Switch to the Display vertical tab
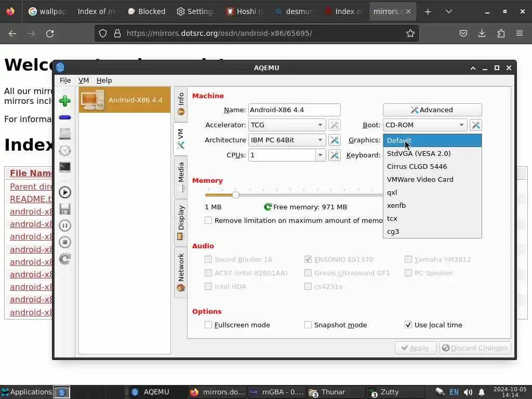The image size is (532, 399). [180, 222]
